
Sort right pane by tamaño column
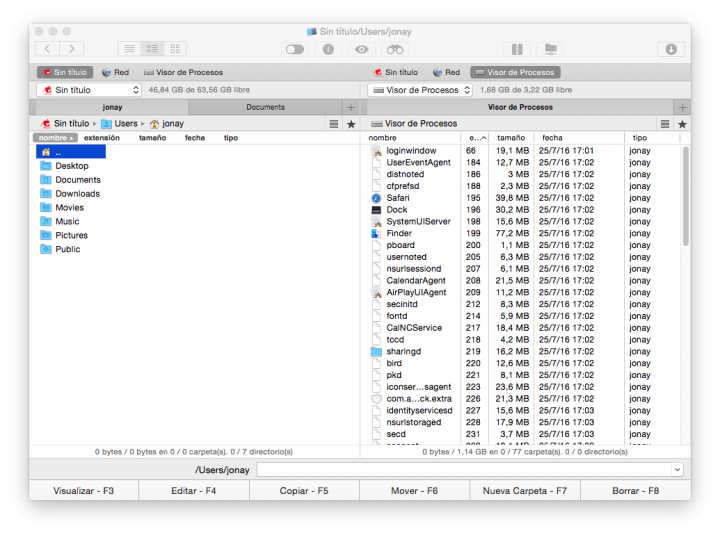pos(511,138)
